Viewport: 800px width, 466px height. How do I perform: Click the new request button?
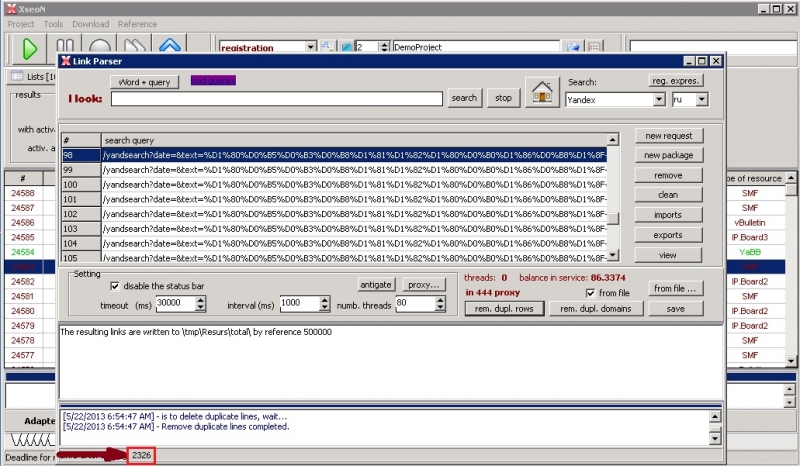point(668,136)
